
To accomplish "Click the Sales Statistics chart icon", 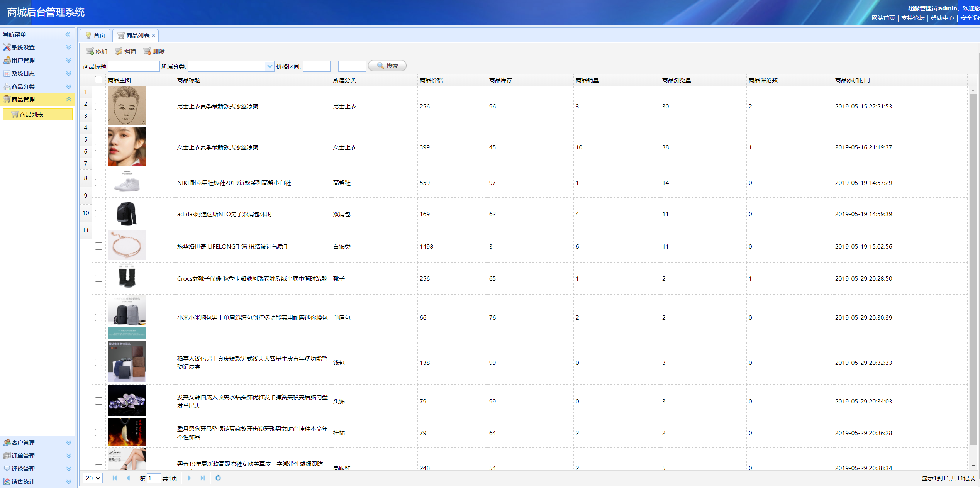I will (7, 481).
